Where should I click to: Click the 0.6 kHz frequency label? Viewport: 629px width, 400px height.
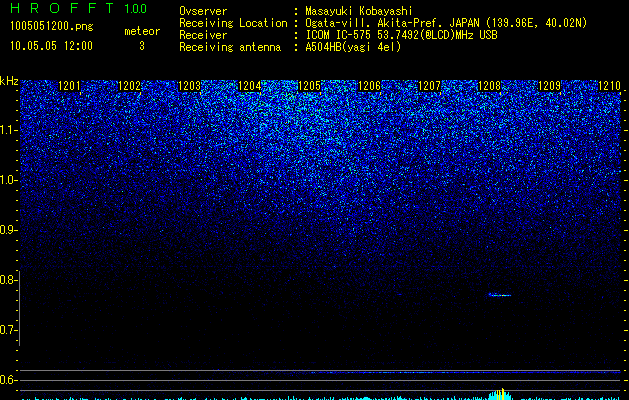click(x=8, y=380)
